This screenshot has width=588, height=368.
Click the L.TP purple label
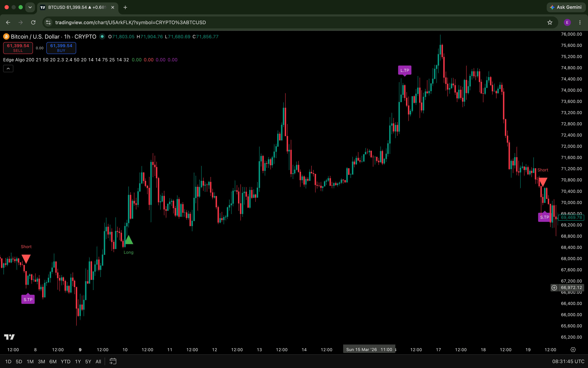tap(405, 71)
